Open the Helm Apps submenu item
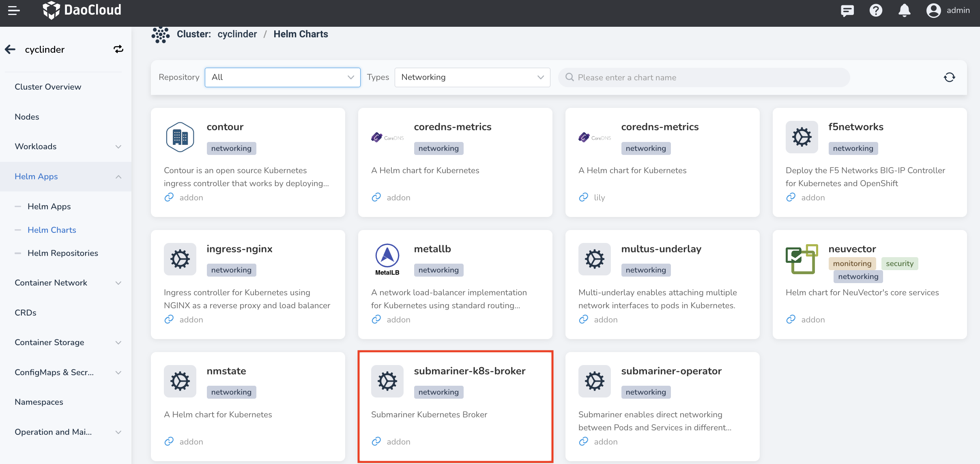This screenshot has height=464, width=980. (49, 206)
